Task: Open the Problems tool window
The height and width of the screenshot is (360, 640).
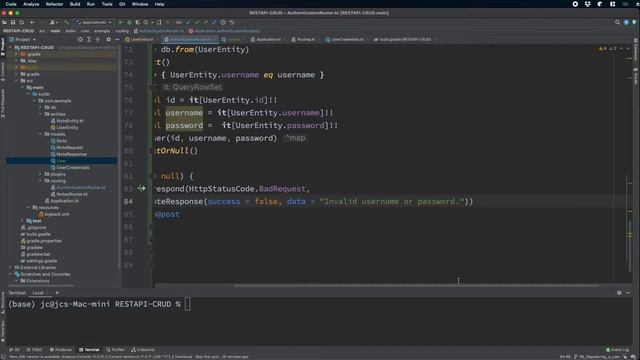Action: (x=61, y=350)
